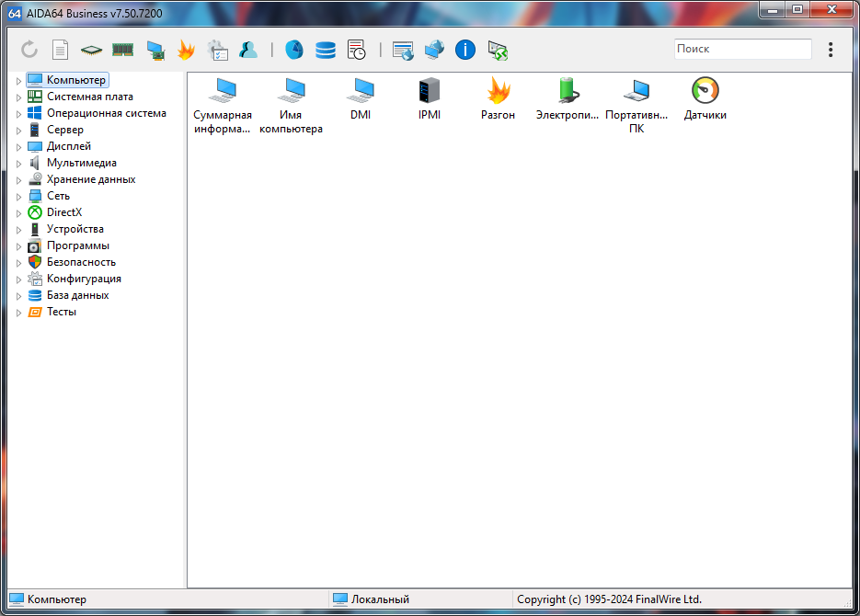This screenshot has height=616, width=860.
Task: Open Суммарная информация icon in right pane
Action: (x=223, y=107)
